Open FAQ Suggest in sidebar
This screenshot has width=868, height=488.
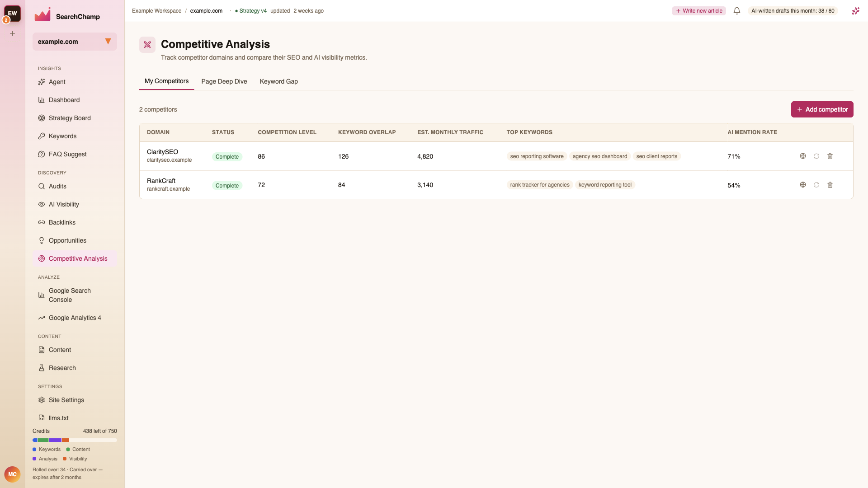pos(75,154)
